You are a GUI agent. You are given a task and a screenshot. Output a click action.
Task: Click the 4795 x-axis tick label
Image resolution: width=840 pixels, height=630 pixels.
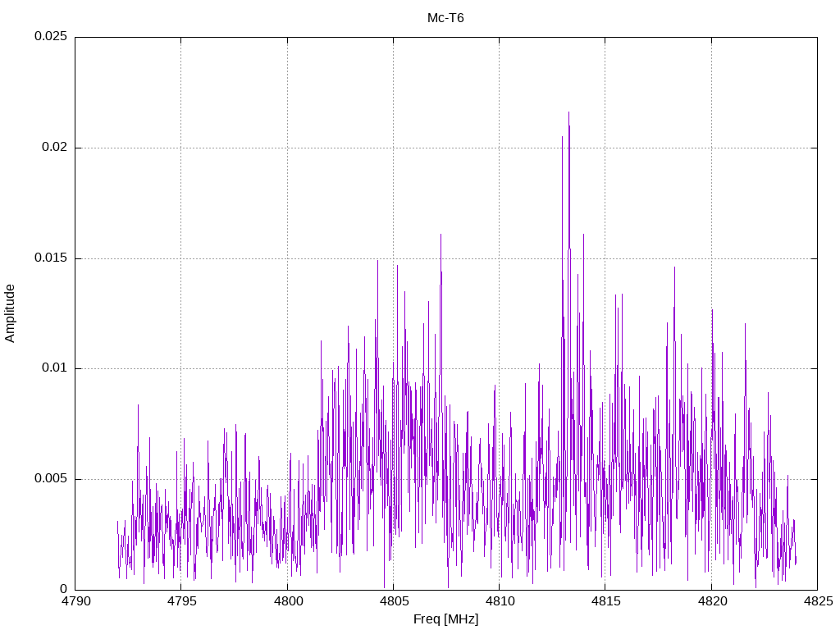pos(181,601)
